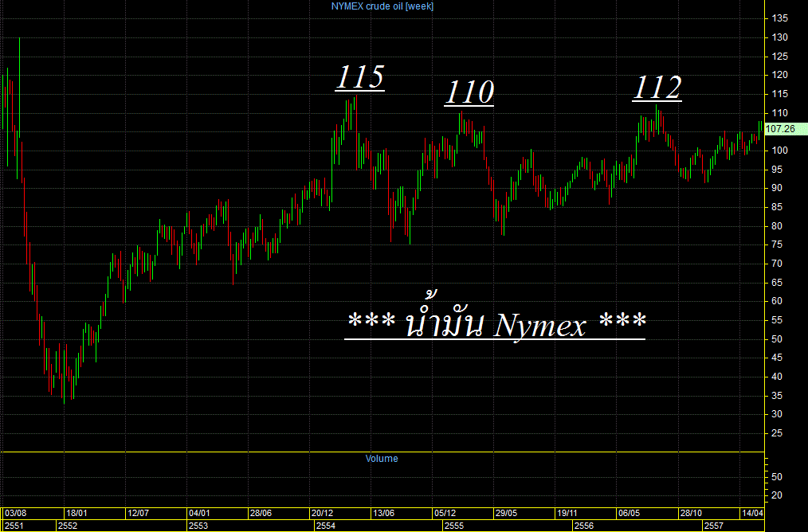Click the 25 price axis label
Screen dimensions: 808x532
pos(777,433)
